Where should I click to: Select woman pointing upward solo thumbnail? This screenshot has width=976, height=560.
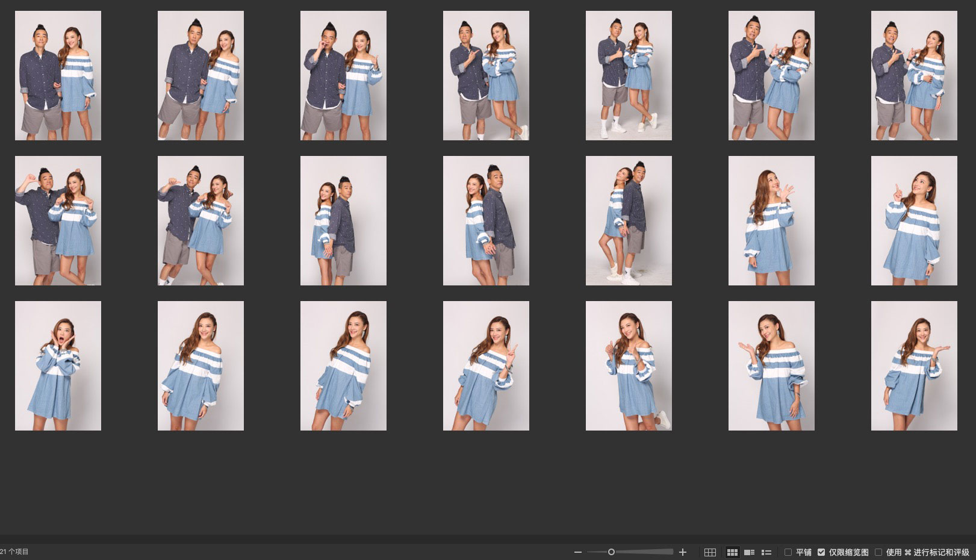point(913,220)
